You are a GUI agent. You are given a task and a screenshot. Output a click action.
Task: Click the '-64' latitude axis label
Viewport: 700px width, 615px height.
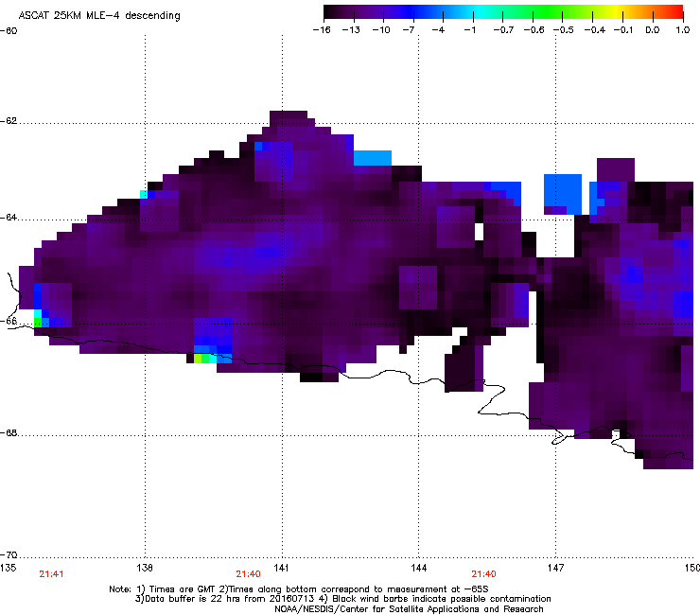9,218
